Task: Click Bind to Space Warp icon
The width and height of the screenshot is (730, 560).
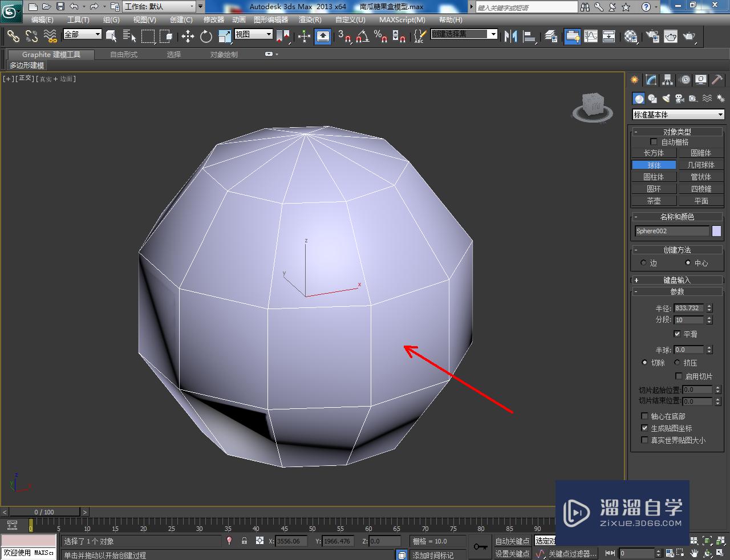Action: point(50,36)
